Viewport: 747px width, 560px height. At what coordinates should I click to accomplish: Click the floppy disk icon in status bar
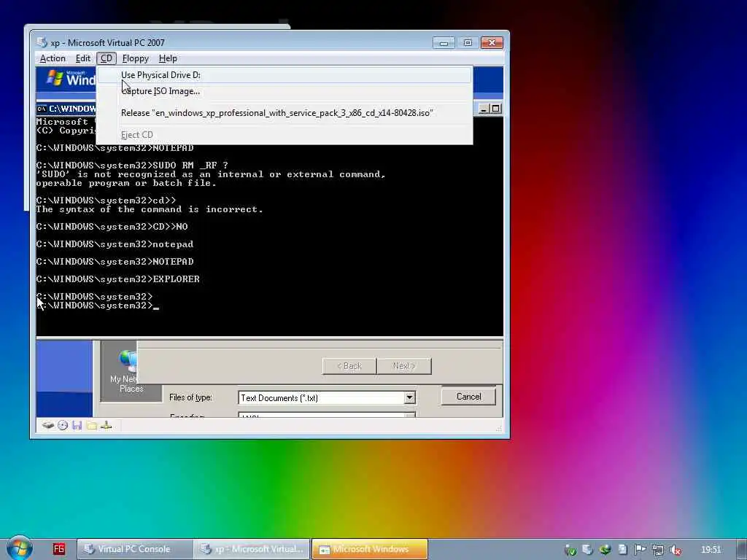(77, 425)
